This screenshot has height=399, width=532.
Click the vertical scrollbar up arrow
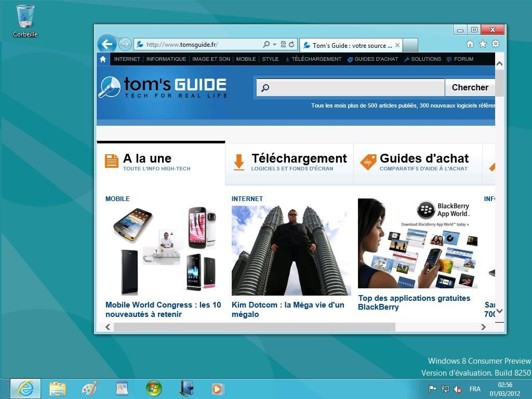tap(499, 64)
